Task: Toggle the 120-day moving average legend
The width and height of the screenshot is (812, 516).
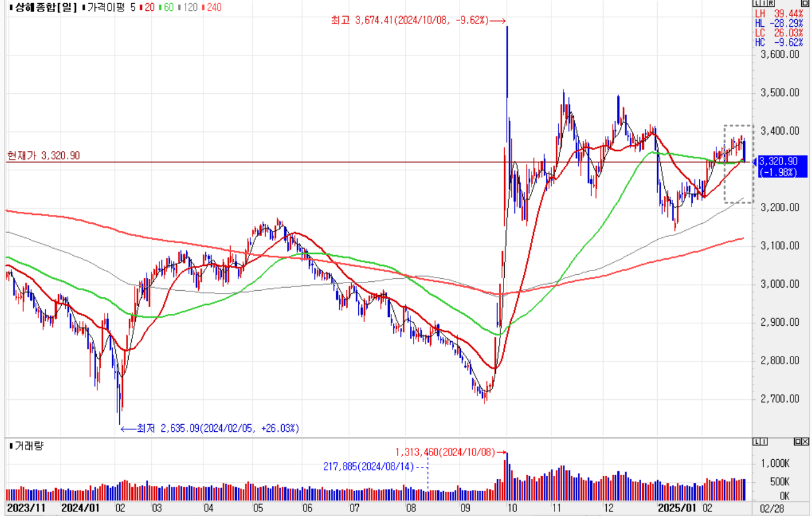Action: coord(189,7)
